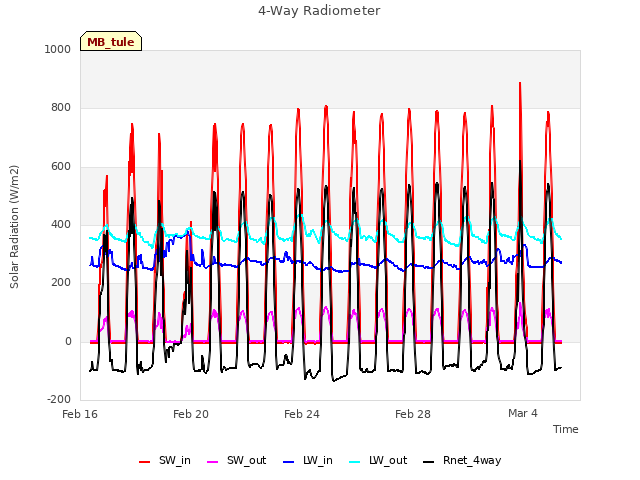Click the LW_in legend label

tap(318, 461)
